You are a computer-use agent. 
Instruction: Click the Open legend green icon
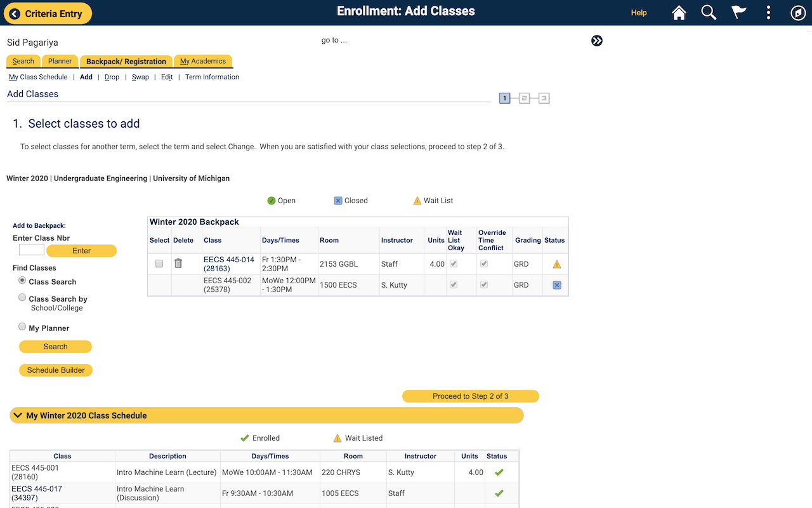(x=272, y=201)
